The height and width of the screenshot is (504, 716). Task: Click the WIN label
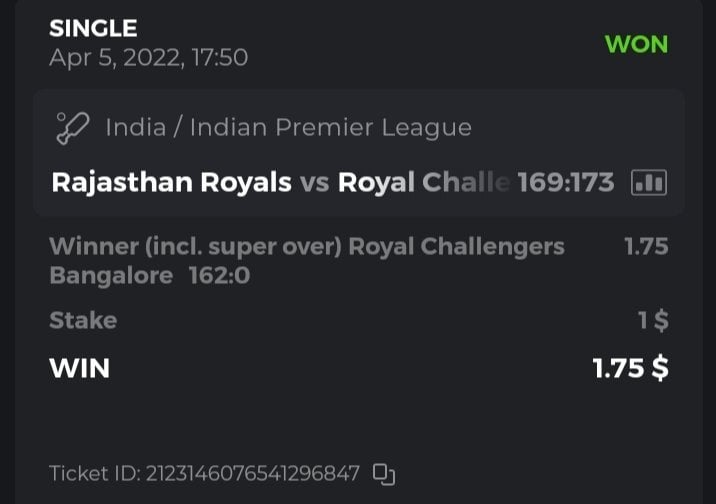(x=79, y=368)
